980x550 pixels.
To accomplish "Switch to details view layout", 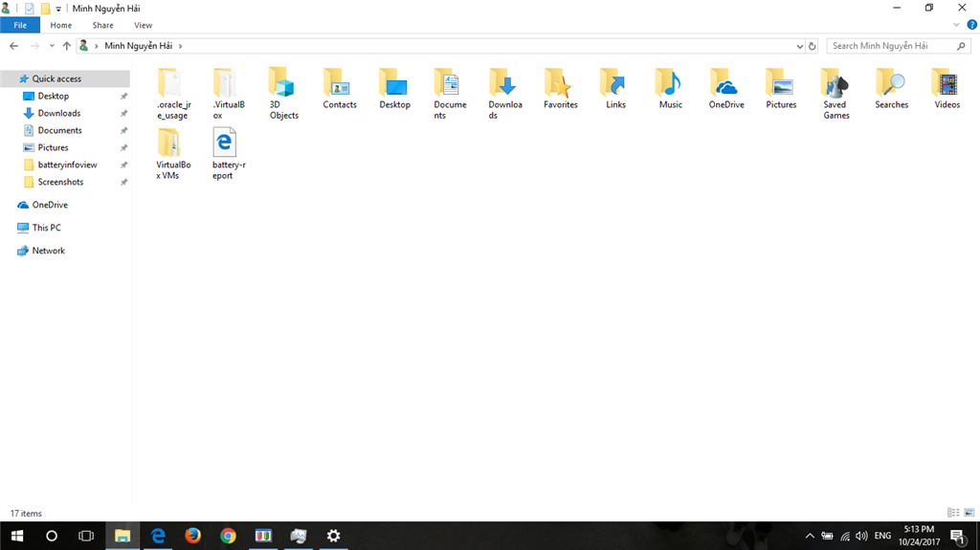I will pos(953,513).
